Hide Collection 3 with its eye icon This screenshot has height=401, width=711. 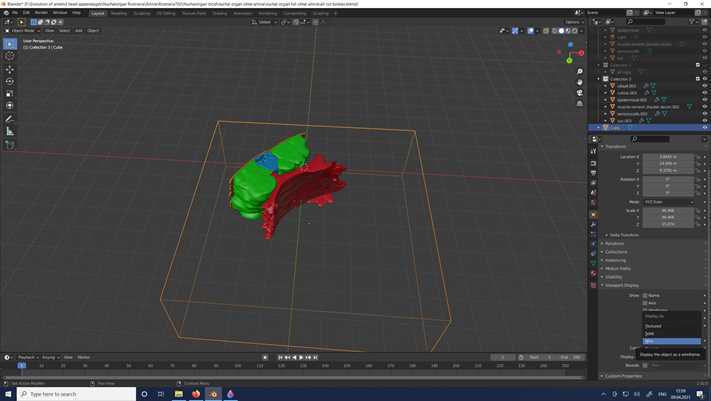coord(705,79)
